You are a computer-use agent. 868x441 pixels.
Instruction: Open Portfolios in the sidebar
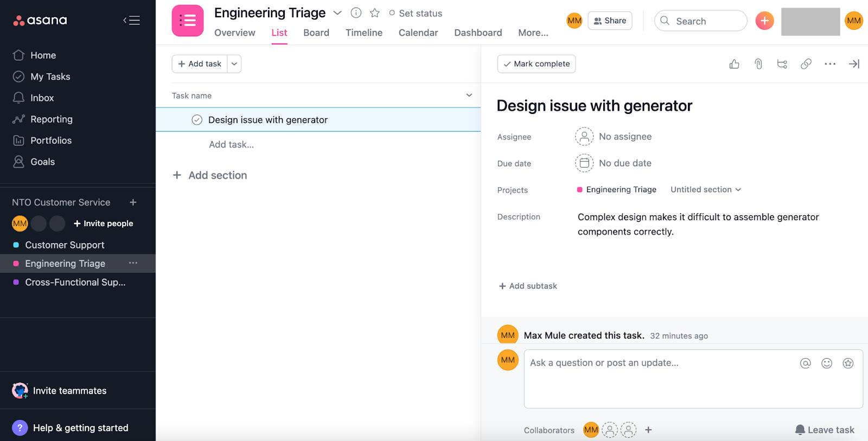point(50,140)
